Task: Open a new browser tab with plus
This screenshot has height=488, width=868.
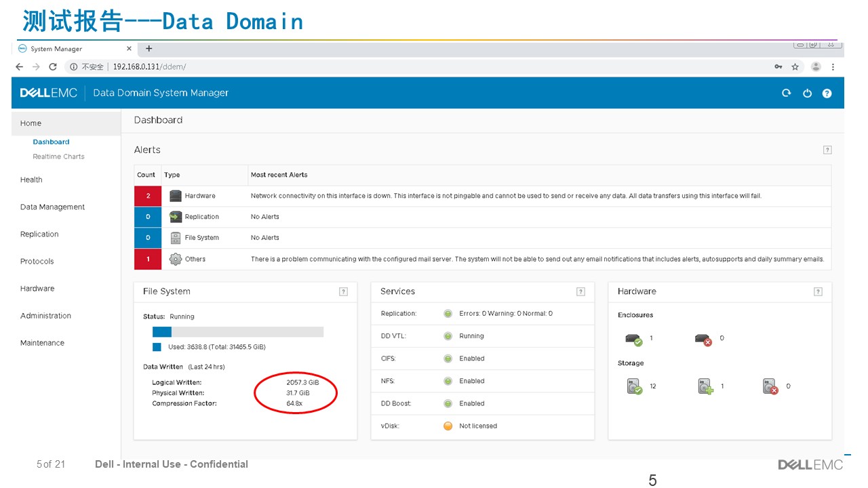Action: 149,48
